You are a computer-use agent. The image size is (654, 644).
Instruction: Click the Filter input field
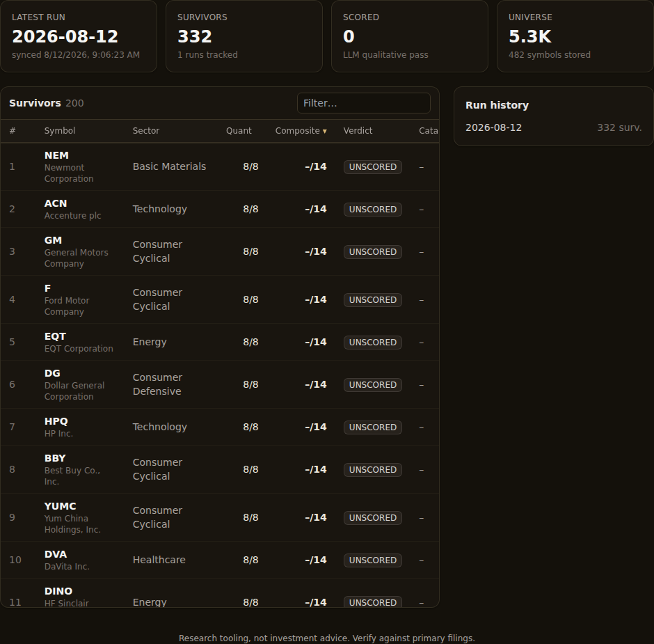click(x=364, y=103)
